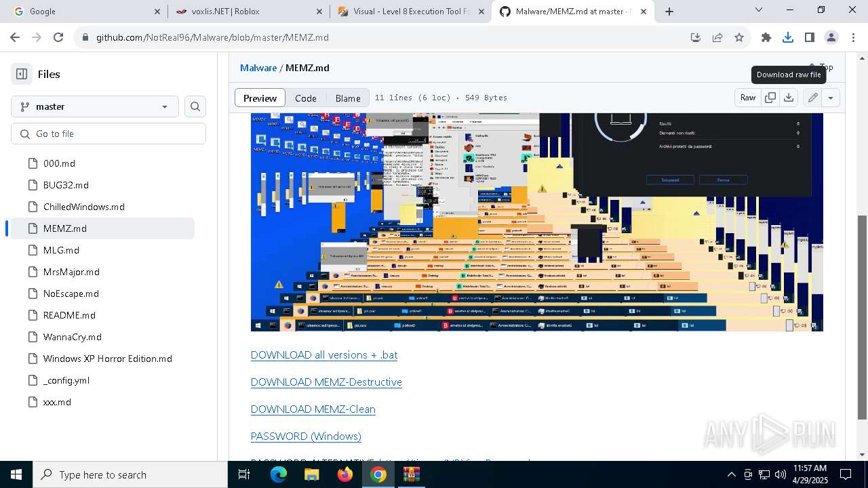Click the volume tray icon
Viewport: 868px width, 488px height.
click(x=781, y=474)
